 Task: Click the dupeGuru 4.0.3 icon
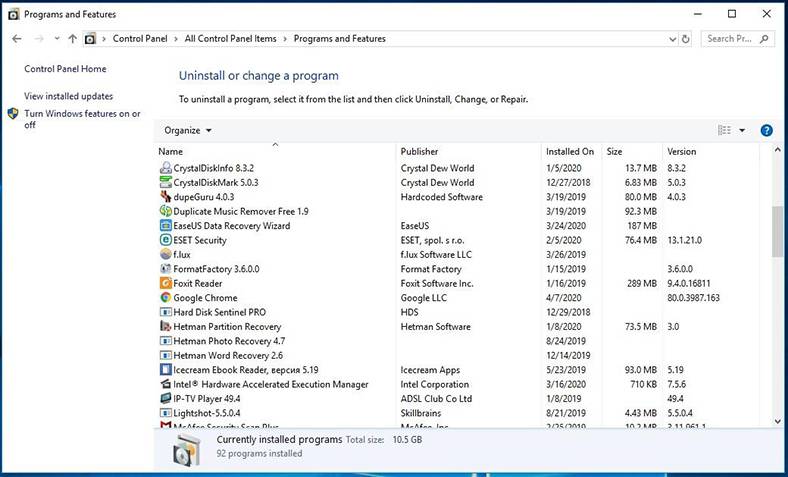165,197
